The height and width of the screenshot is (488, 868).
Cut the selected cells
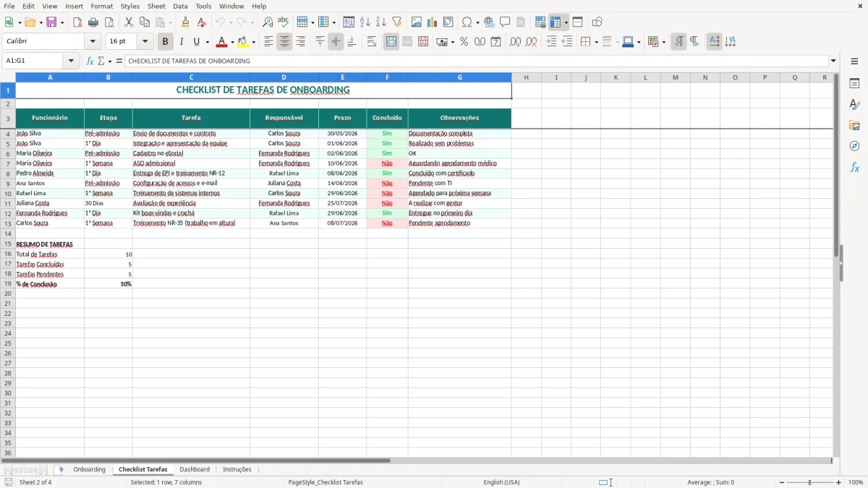(x=129, y=22)
